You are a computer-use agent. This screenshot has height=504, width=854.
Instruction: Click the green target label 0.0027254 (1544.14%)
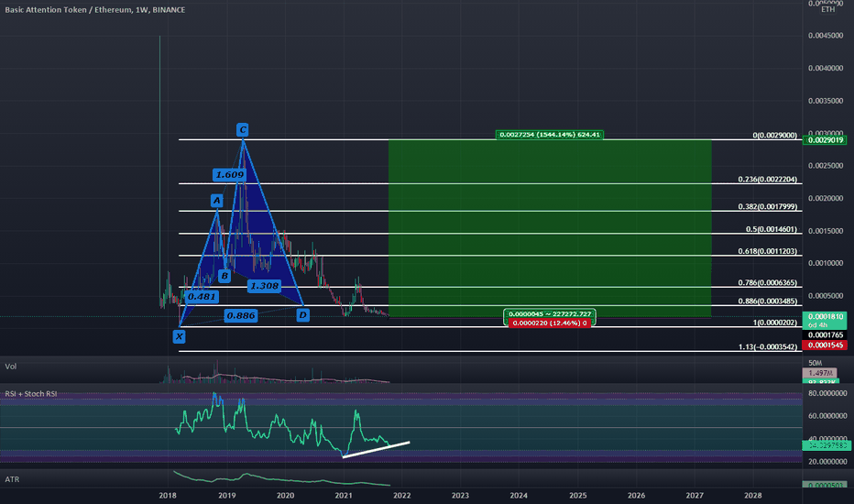coord(550,135)
